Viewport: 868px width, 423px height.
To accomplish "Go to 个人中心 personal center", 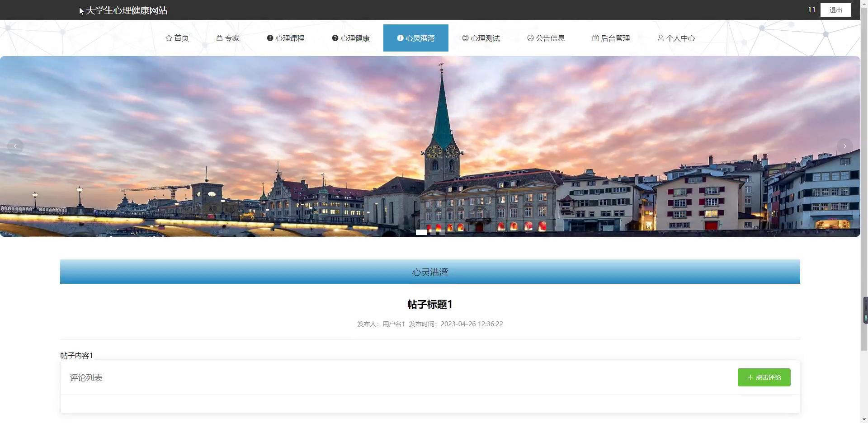I will (x=676, y=38).
